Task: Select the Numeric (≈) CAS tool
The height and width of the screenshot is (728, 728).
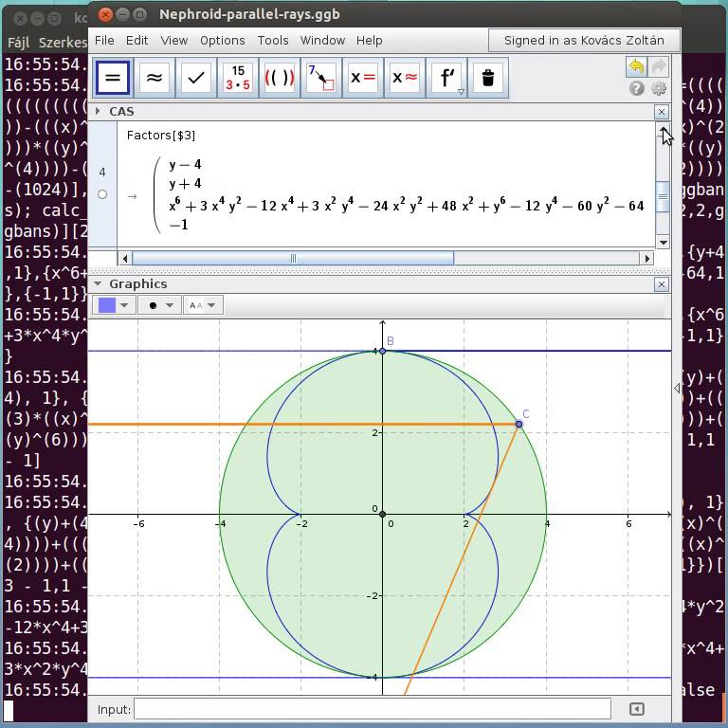Action: [x=155, y=78]
